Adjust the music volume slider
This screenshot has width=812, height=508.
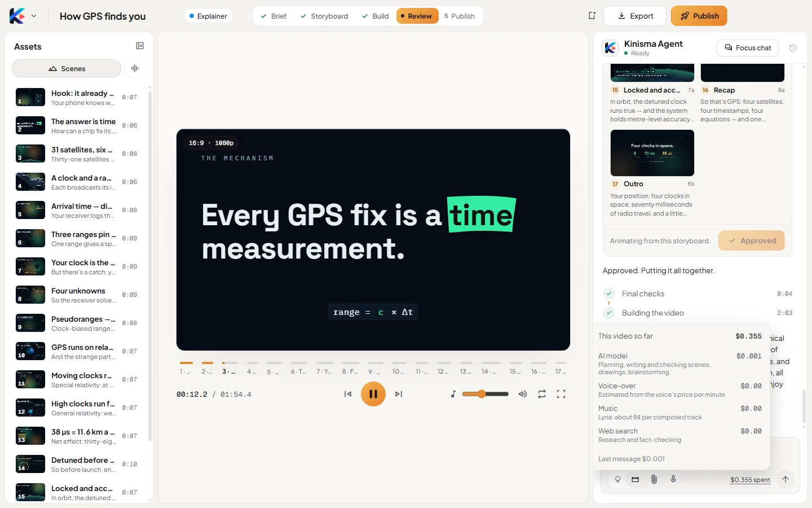coord(485,394)
